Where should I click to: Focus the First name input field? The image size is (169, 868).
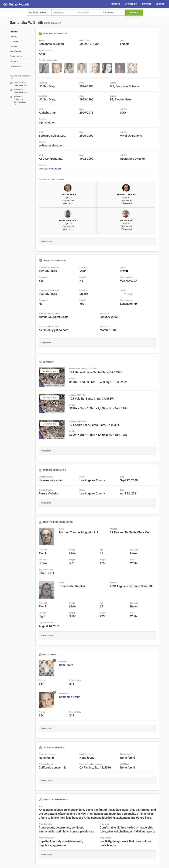coord(64,13)
